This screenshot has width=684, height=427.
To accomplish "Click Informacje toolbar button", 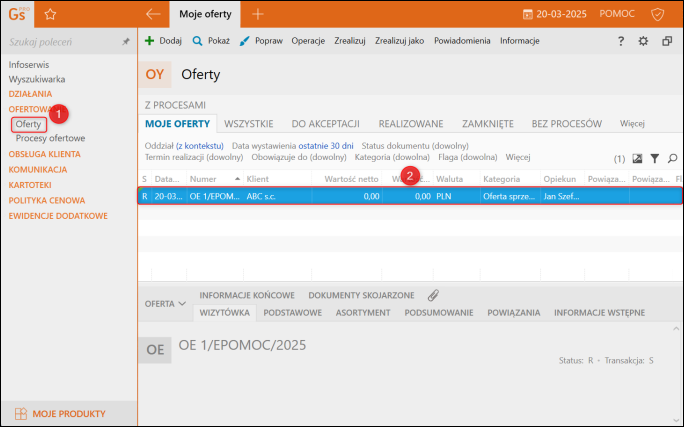I will 520,41.
